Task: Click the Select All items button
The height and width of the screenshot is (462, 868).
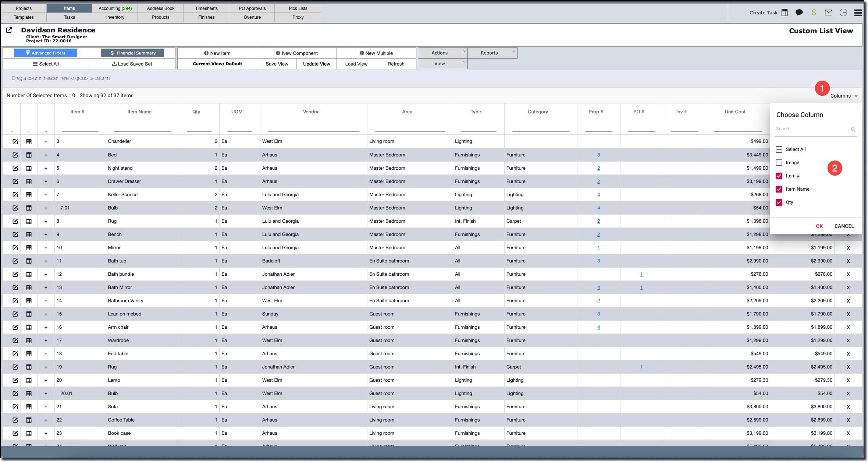Action: [x=46, y=64]
